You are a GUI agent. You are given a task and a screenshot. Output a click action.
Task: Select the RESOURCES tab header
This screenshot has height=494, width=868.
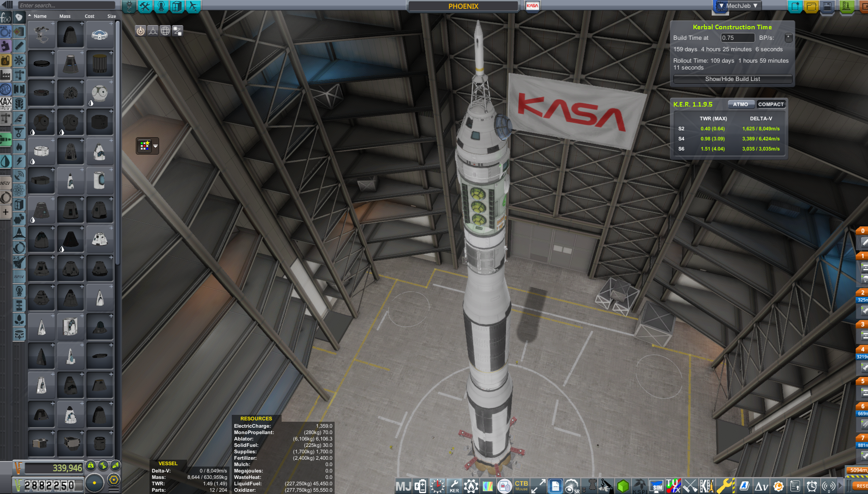click(x=256, y=419)
